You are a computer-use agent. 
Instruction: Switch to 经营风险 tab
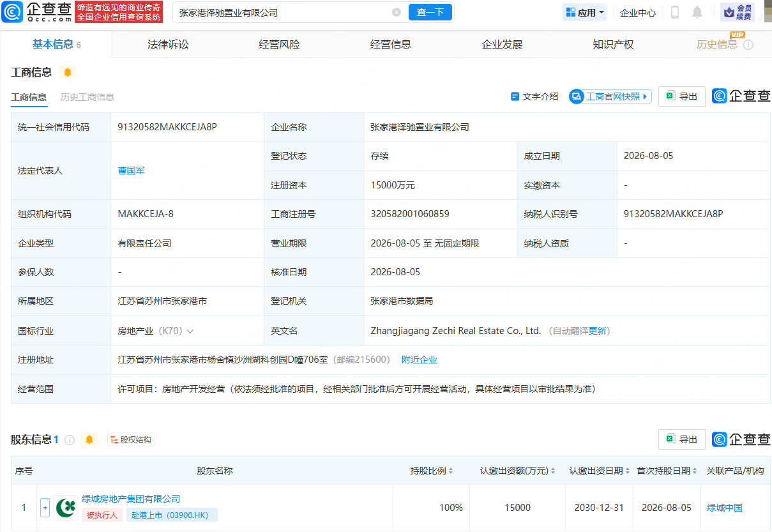pos(279,44)
